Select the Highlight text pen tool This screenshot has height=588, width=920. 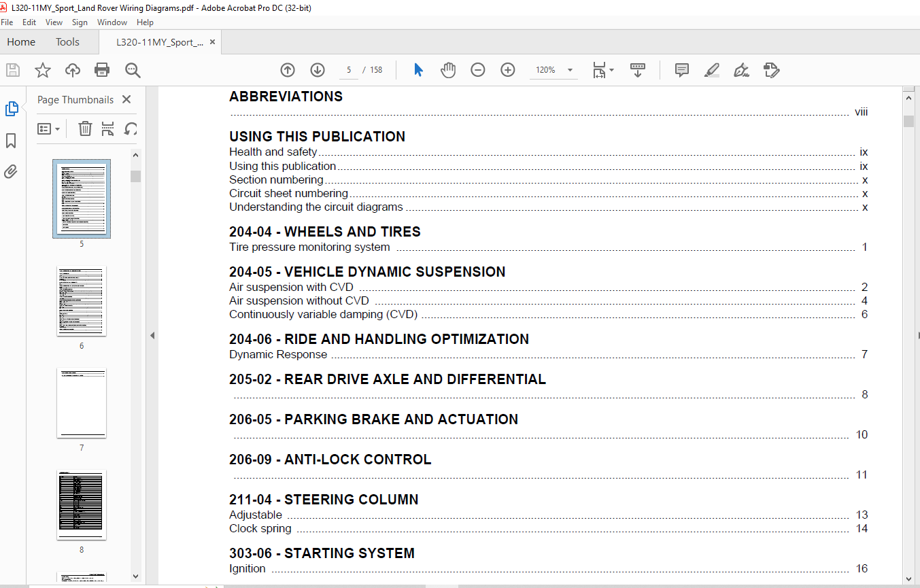coord(712,70)
